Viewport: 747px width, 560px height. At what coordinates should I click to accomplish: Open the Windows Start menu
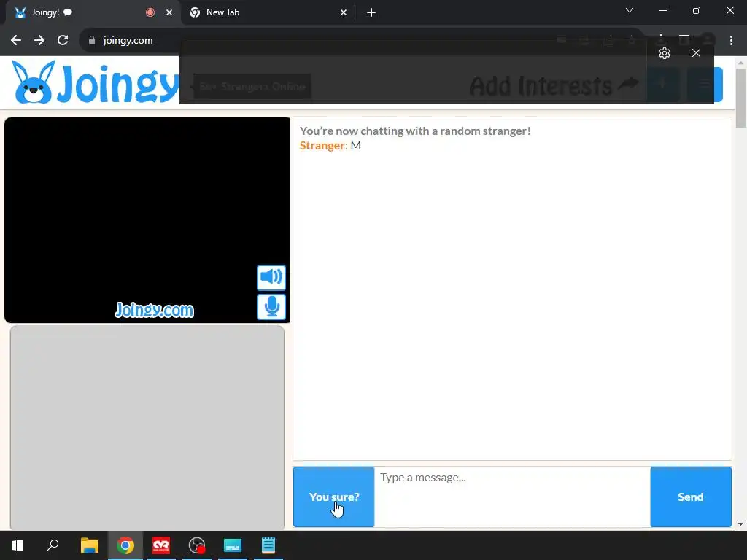point(18,545)
